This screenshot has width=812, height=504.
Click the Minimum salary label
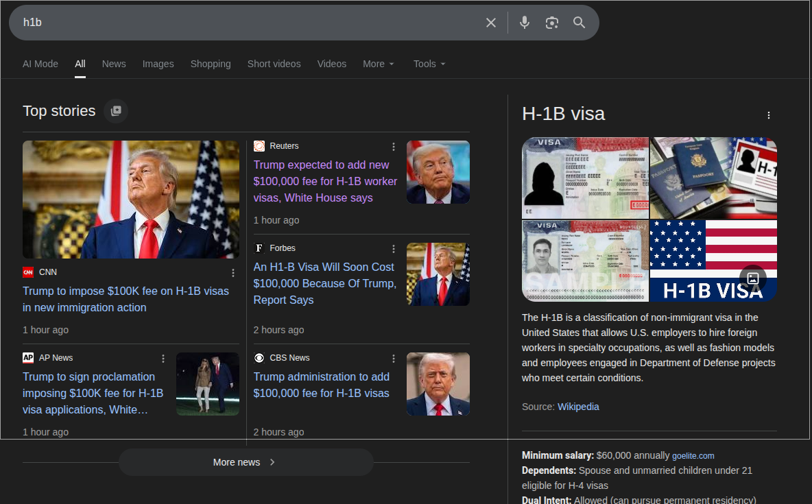[x=558, y=455]
